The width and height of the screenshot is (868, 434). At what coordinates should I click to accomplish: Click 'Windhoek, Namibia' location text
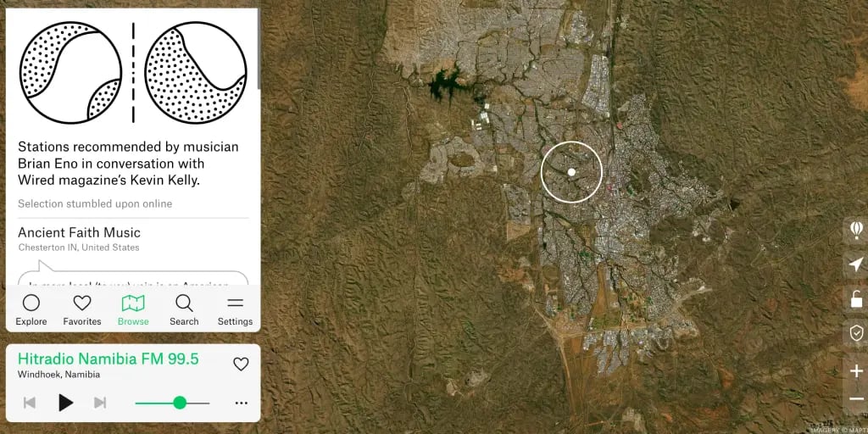(58, 375)
